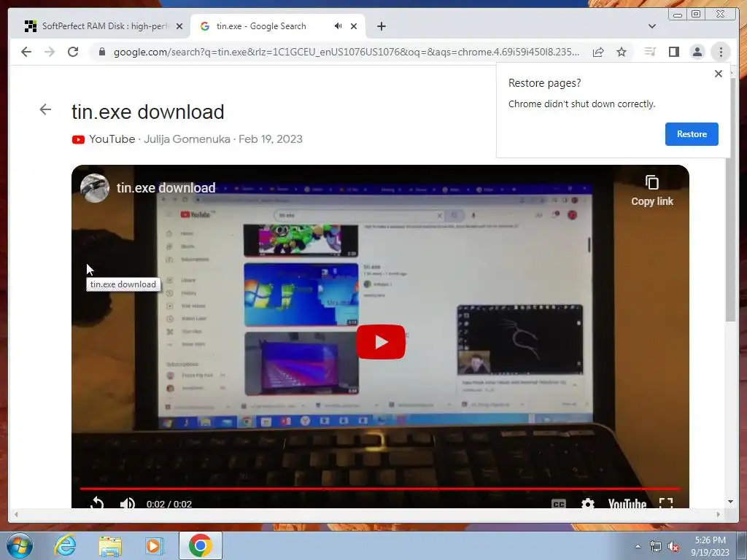The width and height of the screenshot is (747, 560).
Task: Open network tray icon
Action: pos(656,546)
